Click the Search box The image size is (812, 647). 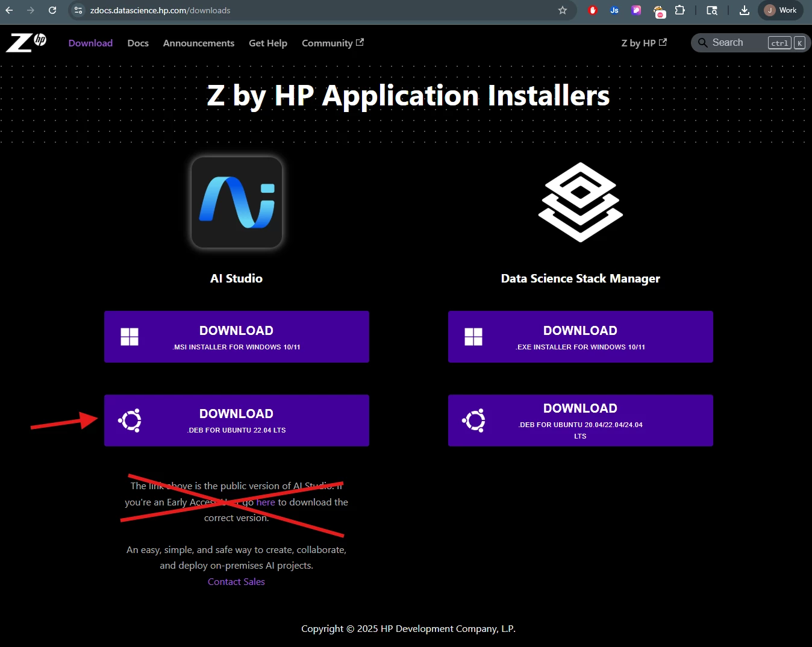click(x=751, y=43)
